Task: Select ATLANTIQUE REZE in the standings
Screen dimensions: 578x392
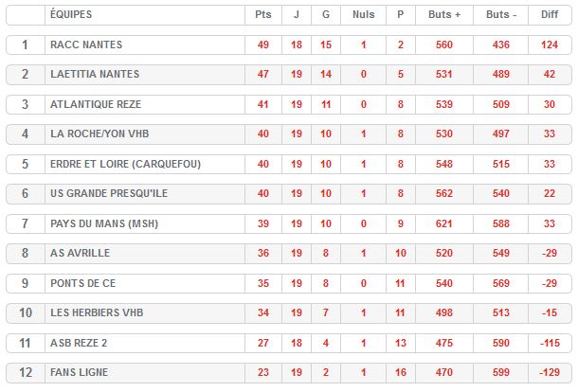Action: [92, 104]
